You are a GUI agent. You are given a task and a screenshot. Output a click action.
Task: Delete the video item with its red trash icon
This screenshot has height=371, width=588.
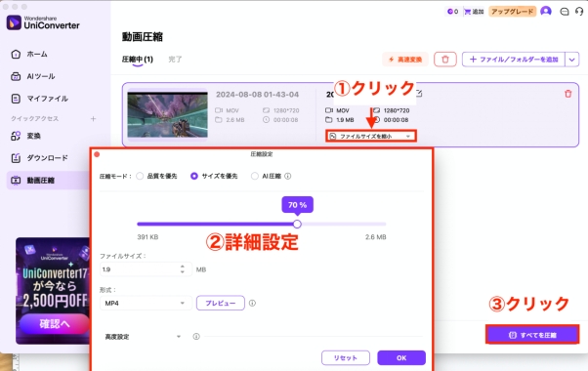point(568,94)
